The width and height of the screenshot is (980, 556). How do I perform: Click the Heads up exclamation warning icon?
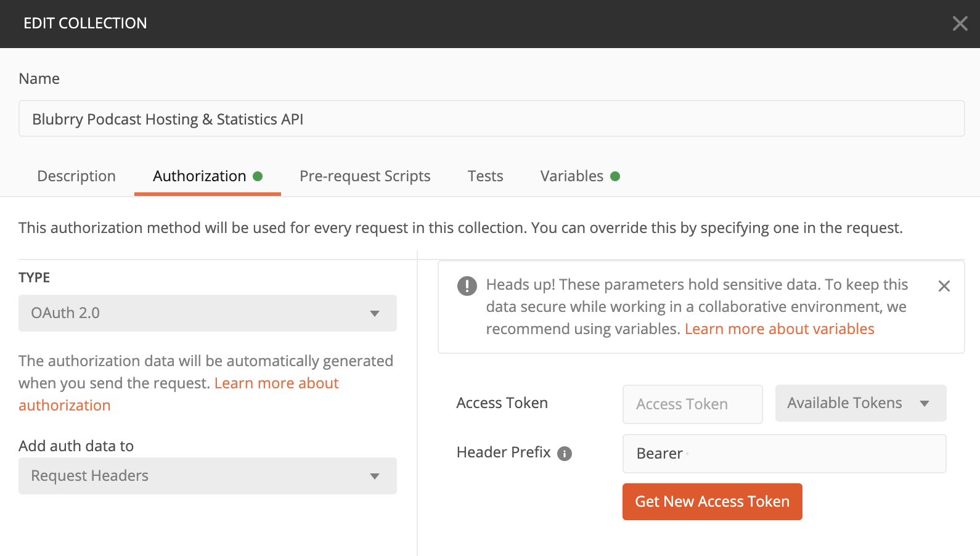[467, 286]
